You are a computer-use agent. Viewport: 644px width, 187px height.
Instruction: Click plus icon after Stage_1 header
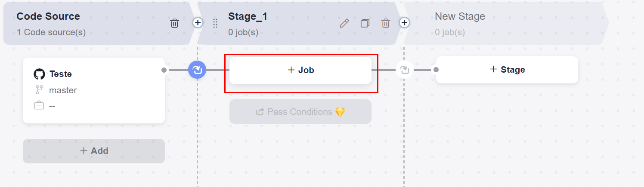coord(404,22)
